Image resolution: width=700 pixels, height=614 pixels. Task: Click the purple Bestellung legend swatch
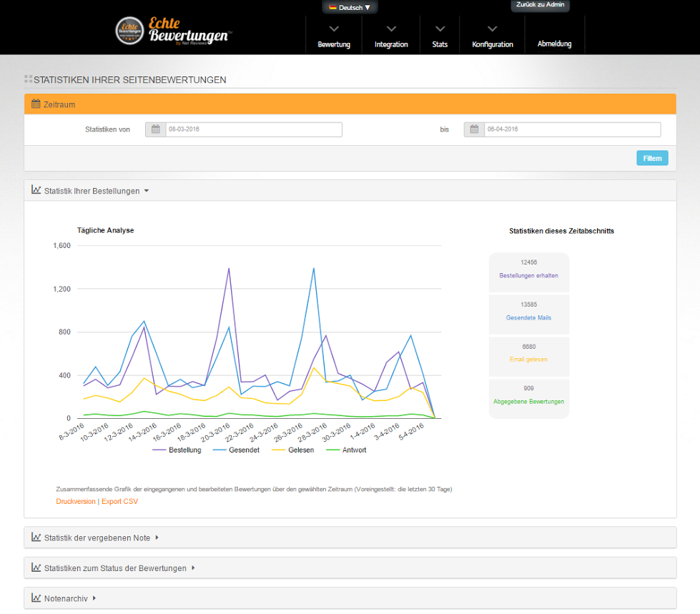tap(159, 450)
